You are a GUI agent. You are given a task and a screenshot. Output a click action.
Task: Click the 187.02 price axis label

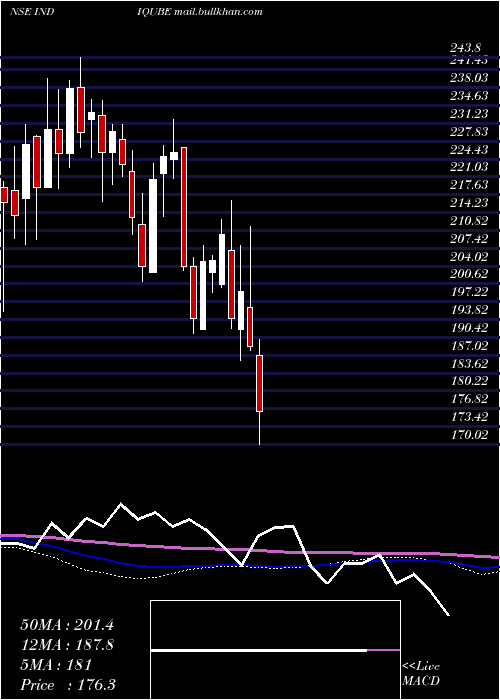pos(468,346)
